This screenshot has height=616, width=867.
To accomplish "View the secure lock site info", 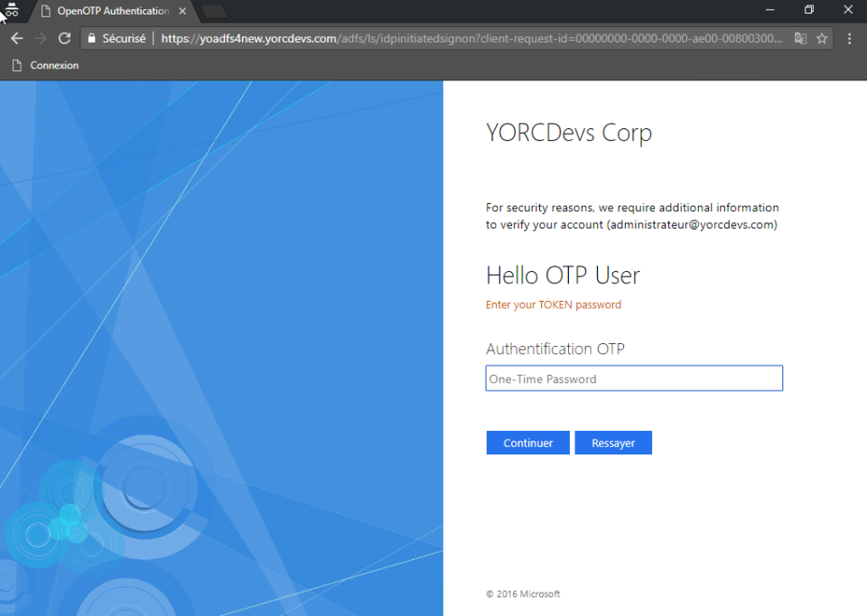I will pos(117,38).
